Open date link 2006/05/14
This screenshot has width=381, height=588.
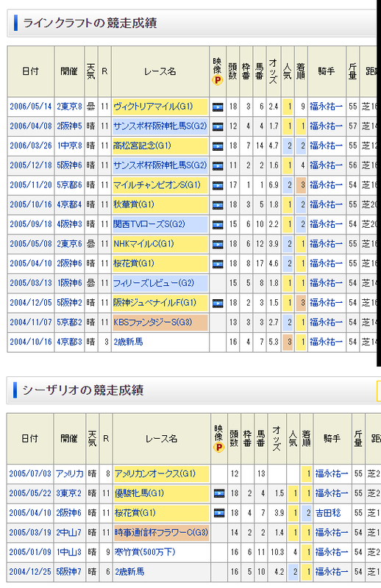(31, 107)
